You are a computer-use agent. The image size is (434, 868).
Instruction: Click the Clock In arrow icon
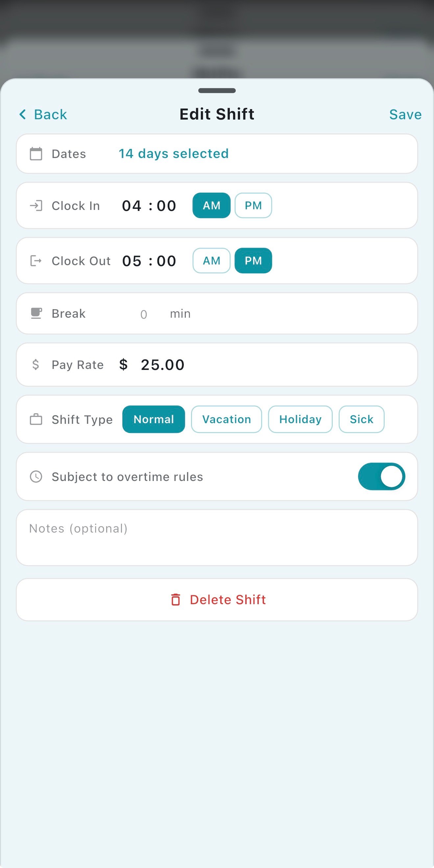[36, 206]
